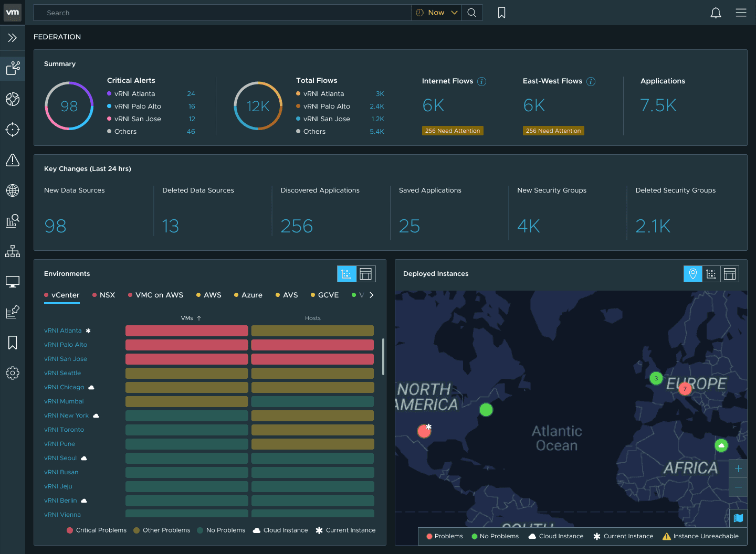Click the map layers icon

pos(738,518)
